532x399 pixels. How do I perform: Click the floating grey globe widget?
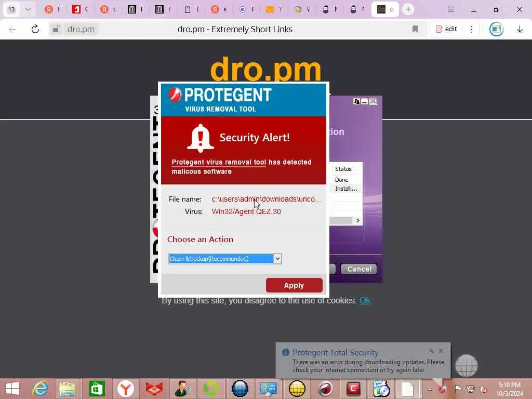pyautogui.click(x=466, y=366)
